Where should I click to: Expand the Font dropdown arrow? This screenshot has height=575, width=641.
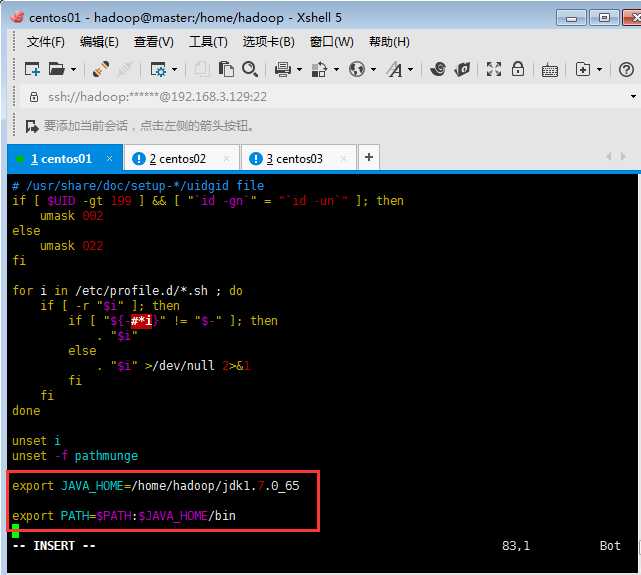(x=410, y=69)
